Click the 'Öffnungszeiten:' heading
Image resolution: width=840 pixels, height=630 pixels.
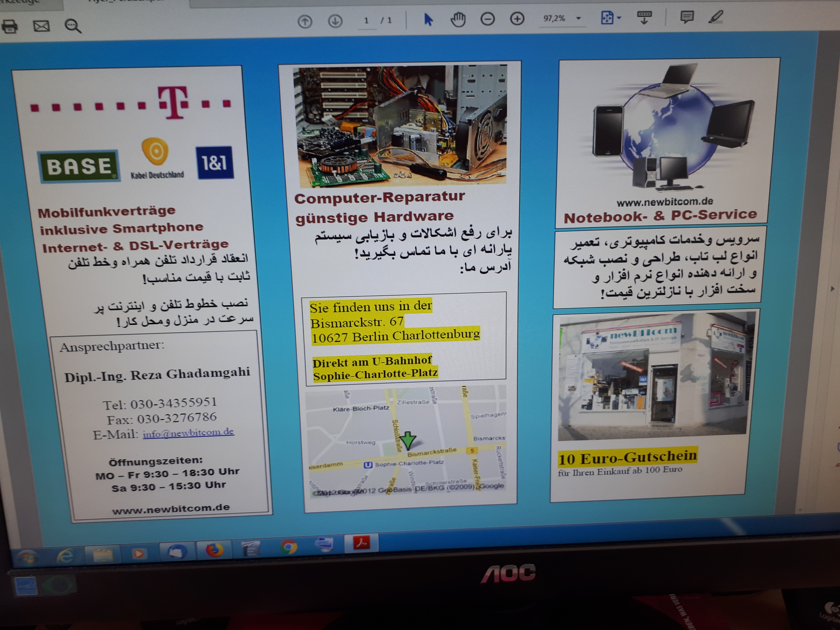pyautogui.click(x=156, y=461)
